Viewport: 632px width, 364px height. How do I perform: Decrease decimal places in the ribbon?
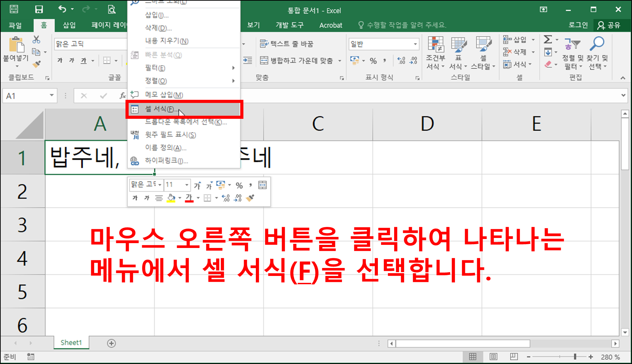pos(413,61)
